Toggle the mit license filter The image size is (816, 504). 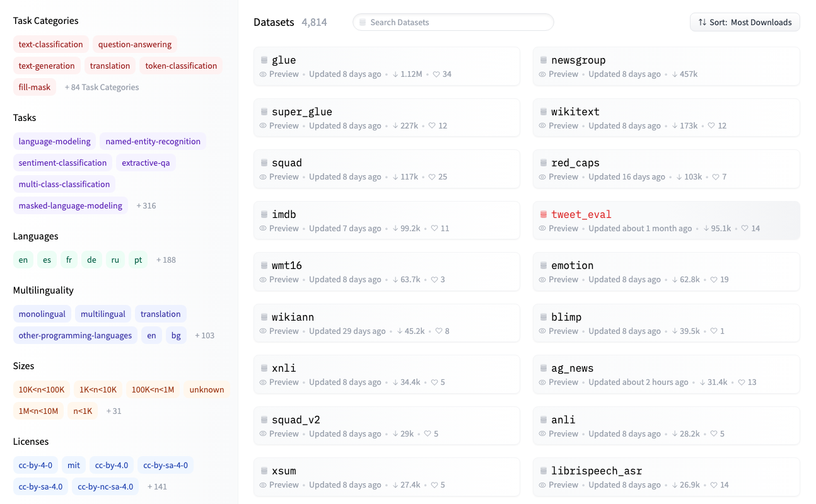74,465
